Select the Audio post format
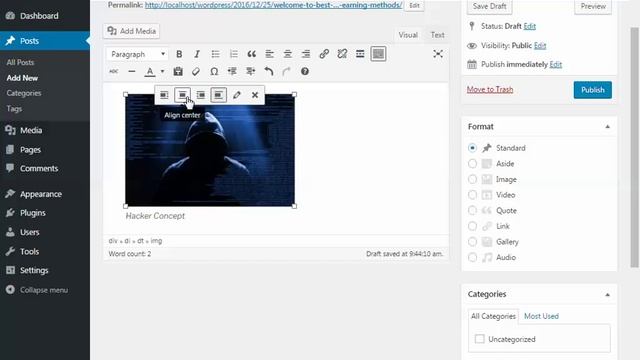This screenshot has height=360, width=640. (472, 257)
